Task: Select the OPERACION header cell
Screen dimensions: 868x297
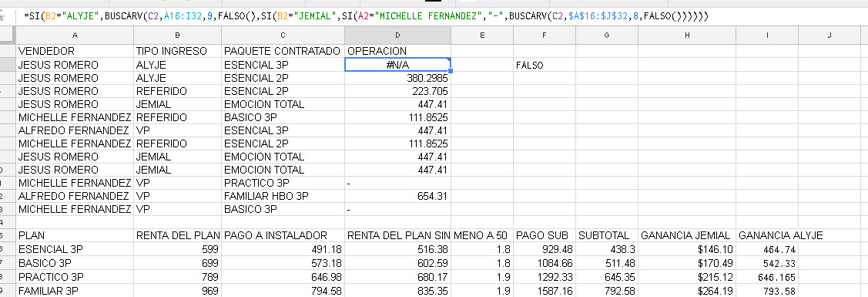Action: 397,51
